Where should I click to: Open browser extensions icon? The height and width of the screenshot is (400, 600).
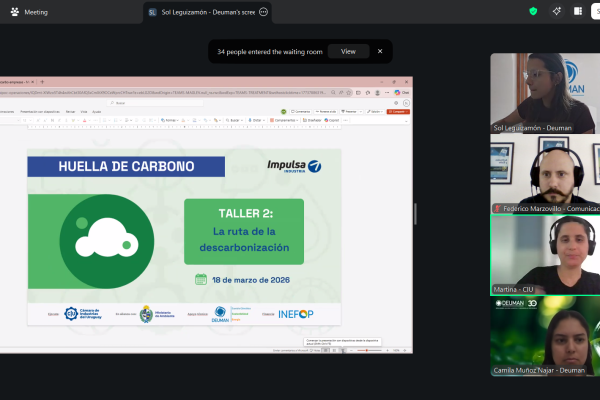point(368,93)
